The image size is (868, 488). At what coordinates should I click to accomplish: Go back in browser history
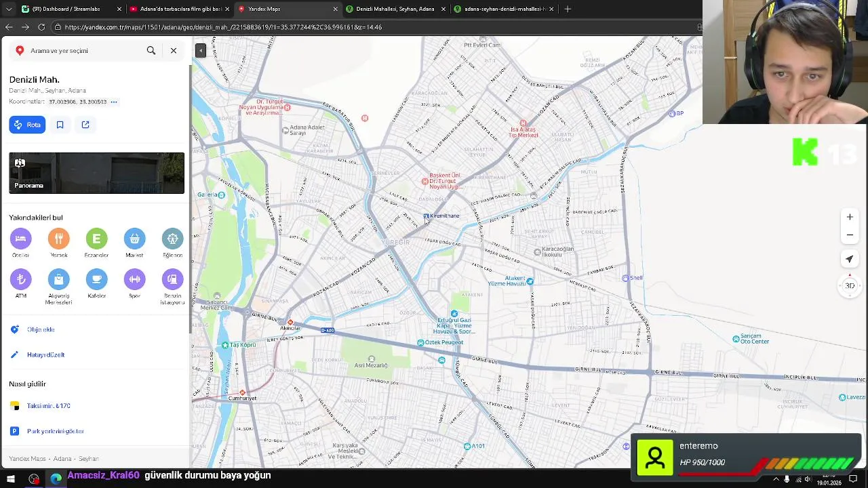[9, 27]
